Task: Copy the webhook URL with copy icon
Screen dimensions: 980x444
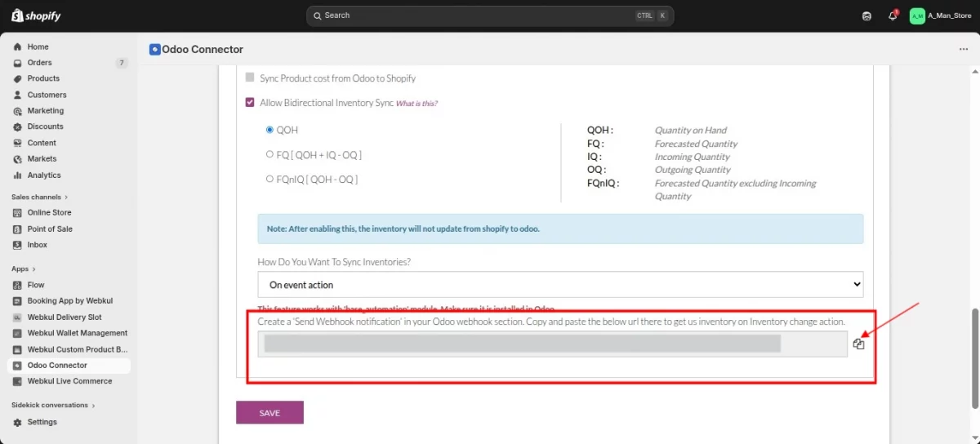Action: coord(858,344)
